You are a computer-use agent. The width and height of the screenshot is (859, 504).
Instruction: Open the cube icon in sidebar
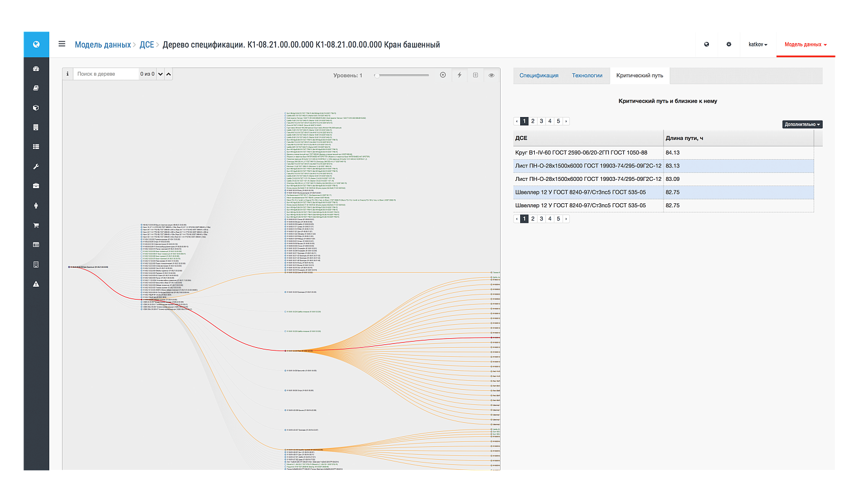36,108
